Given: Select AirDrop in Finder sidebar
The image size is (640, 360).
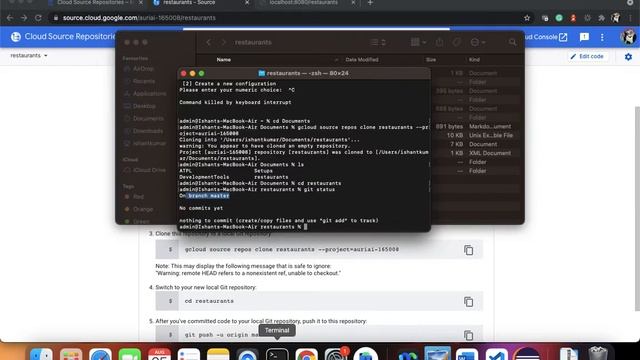Looking at the screenshot, I should point(139,69).
